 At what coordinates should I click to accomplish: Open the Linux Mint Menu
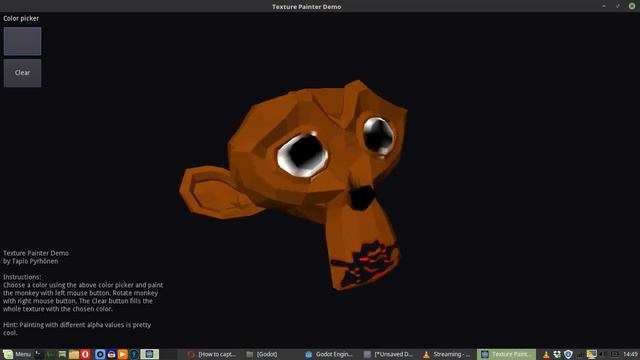pyautogui.click(x=17, y=354)
